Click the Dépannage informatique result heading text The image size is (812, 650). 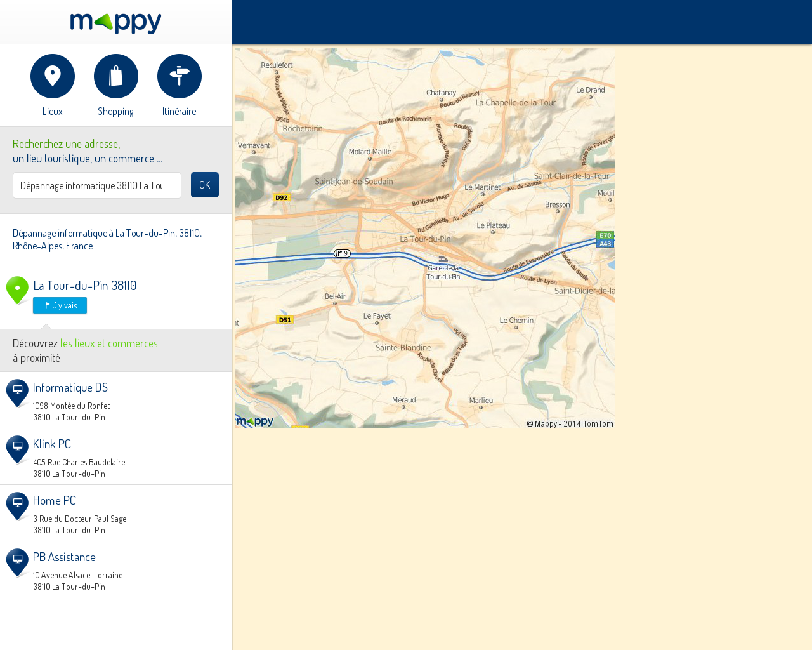[x=107, y=239]
